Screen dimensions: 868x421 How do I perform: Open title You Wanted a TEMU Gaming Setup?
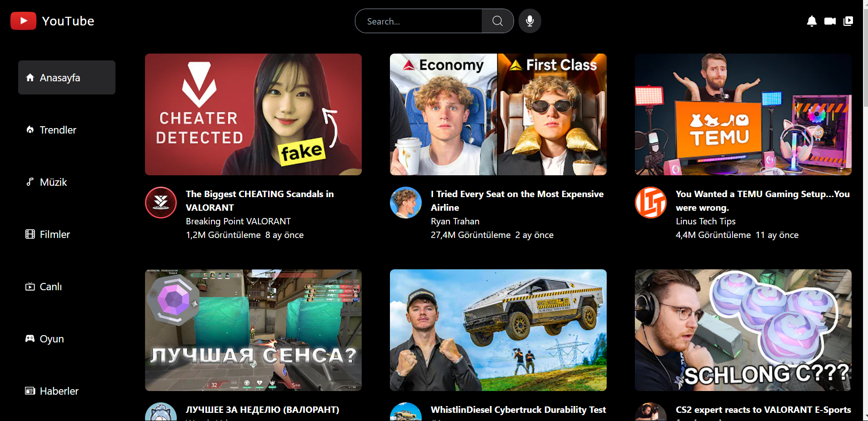[x=763, y=201]
